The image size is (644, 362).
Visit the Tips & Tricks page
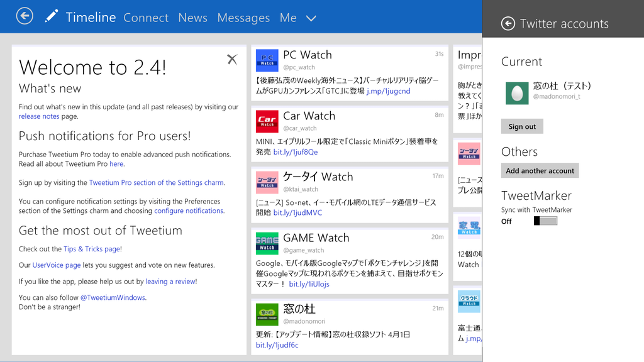[x=92, y=248]
